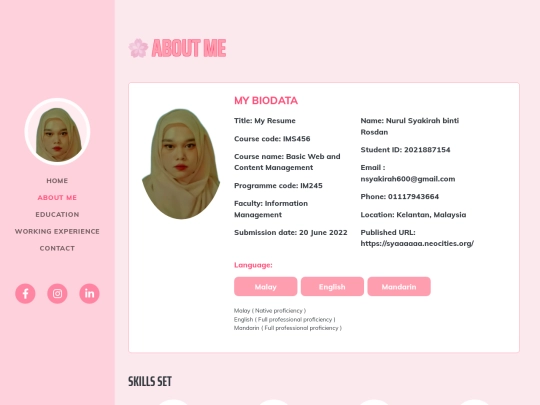Click the large biodata portrait photo

181,164
